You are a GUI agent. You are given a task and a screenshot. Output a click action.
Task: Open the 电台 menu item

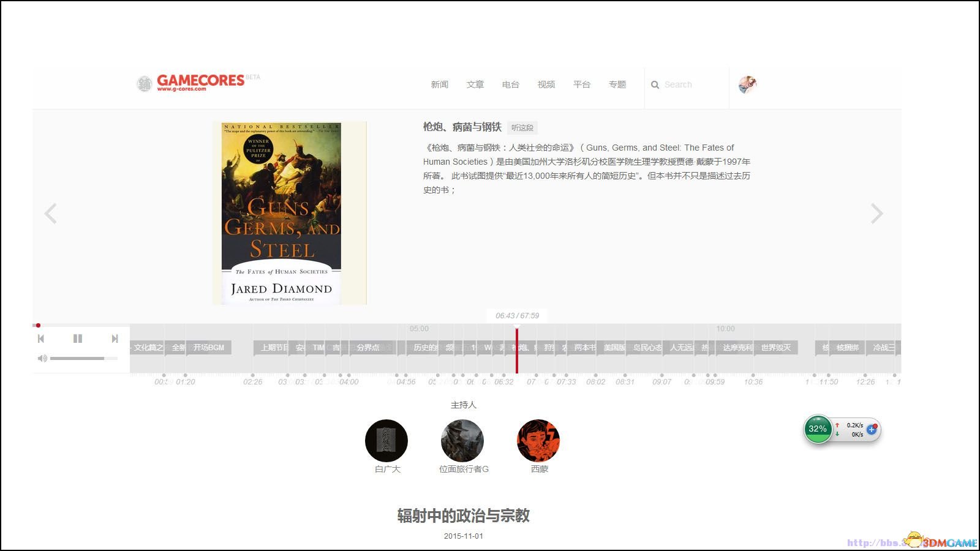click(511, 84)
